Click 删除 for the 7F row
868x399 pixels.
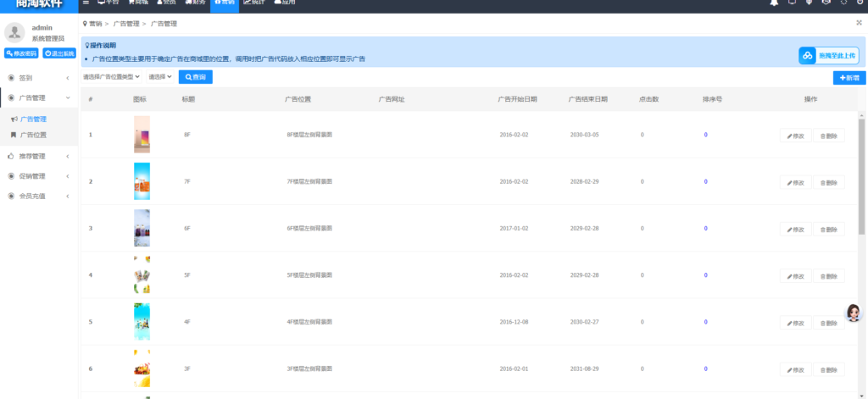[x=829, y=182]
